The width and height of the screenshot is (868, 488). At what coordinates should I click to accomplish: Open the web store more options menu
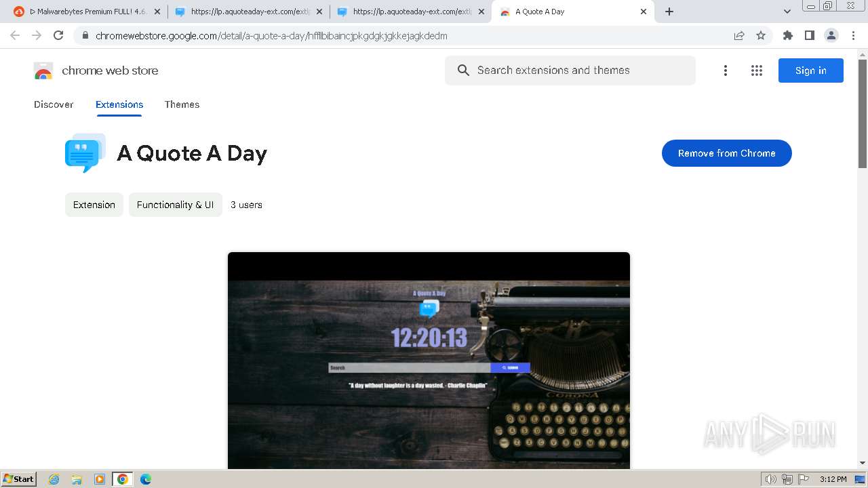726,70
